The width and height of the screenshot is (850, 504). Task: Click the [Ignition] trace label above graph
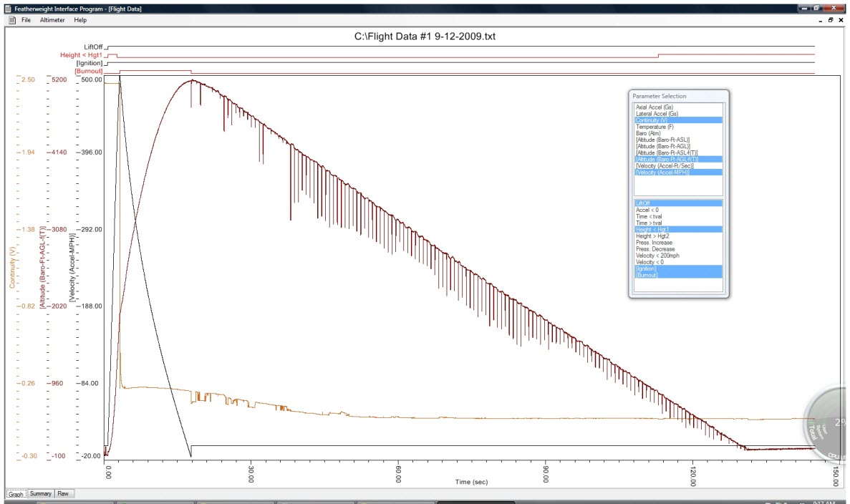click(90, 64)
